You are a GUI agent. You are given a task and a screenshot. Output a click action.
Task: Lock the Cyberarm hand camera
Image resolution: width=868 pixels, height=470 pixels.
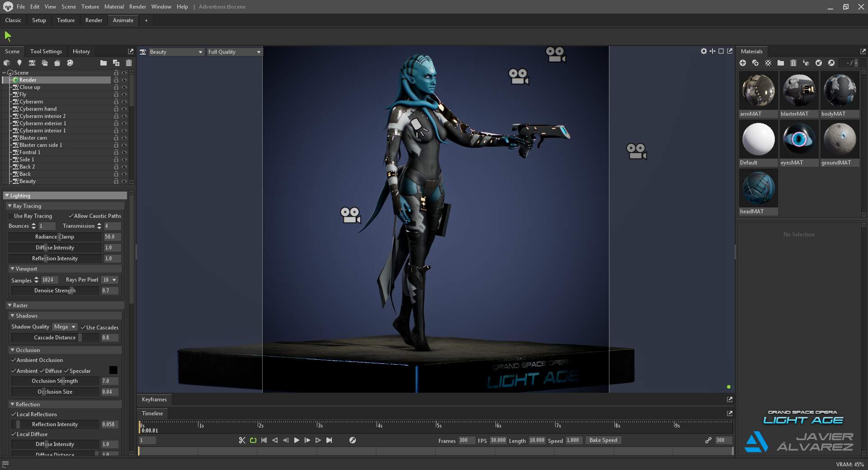click(116, 109)
